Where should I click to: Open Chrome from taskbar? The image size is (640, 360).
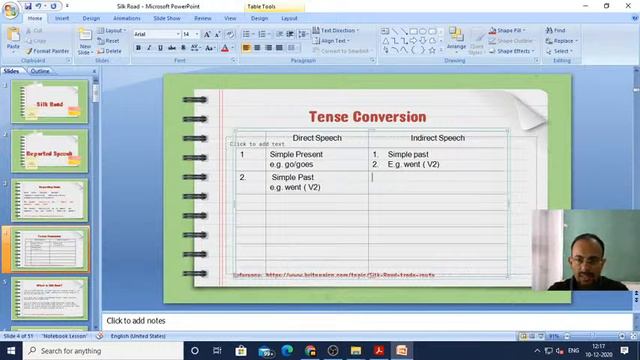[310, 351]
